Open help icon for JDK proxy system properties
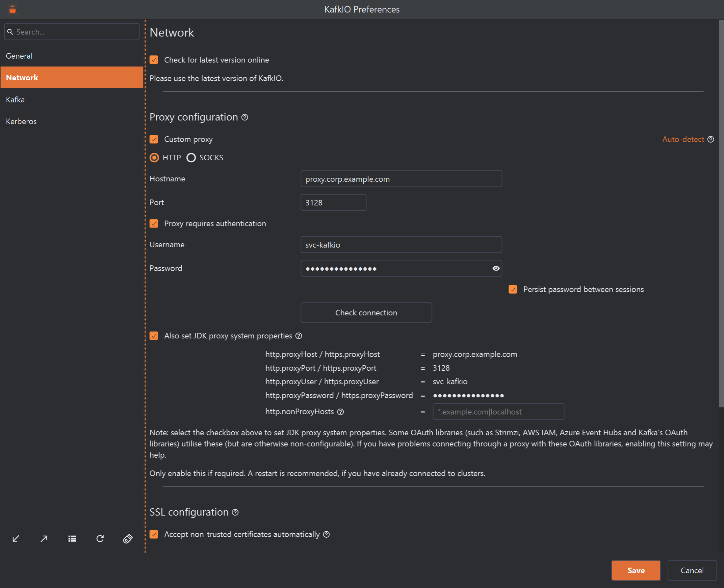The width and height of the screenshot is (724, 588). point(298,336)
